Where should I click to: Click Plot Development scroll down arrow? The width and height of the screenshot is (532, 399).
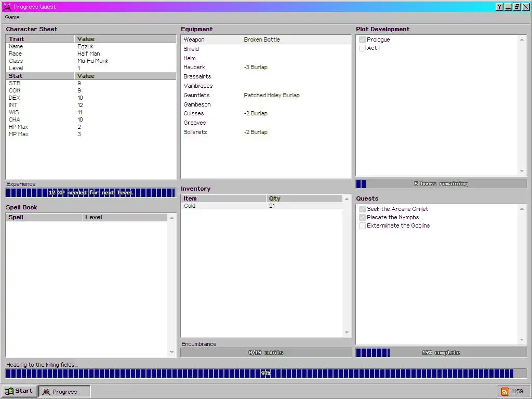[522, 171]
